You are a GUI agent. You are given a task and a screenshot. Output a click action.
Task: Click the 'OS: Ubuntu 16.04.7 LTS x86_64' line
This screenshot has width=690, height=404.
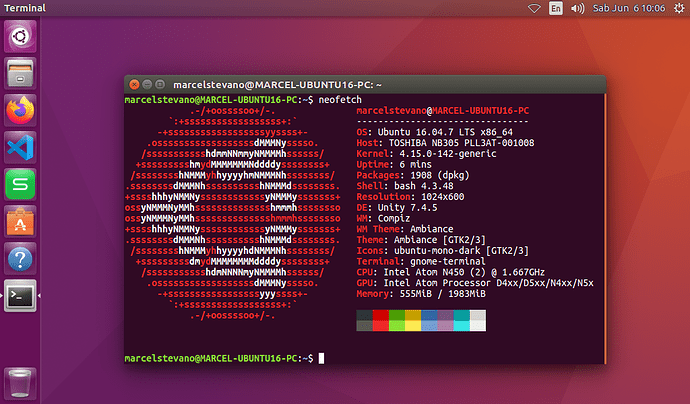pyautogui.click(x=434, y=132)
